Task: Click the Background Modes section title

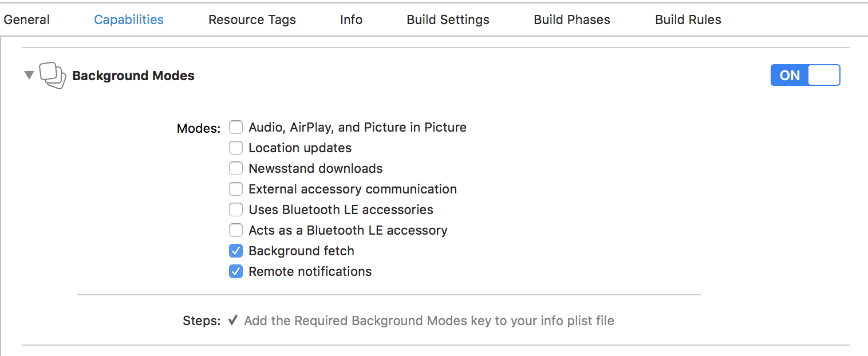Action: (x=133, y=76)
